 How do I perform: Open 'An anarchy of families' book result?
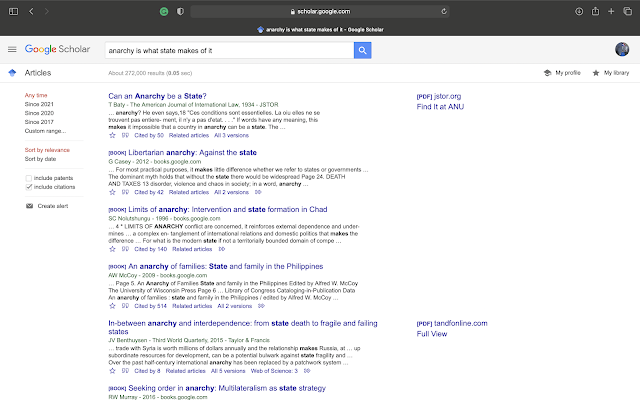pos(225,266)
